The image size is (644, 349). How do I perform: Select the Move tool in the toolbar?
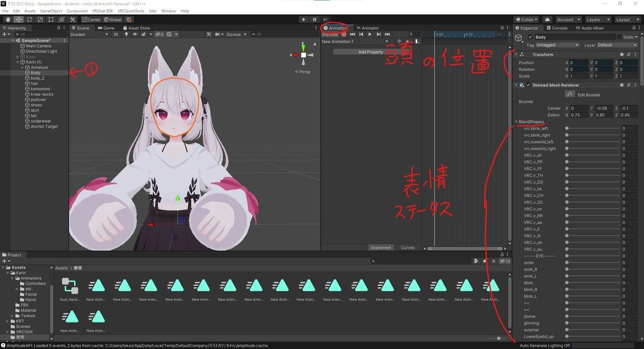click(x=18, y=19)
